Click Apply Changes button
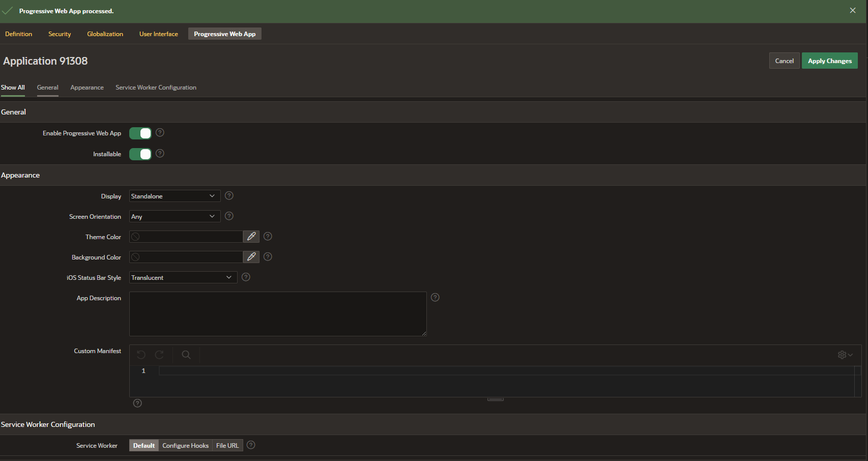The height and width of the screenshot is (461, 868). tap(830, 61)
